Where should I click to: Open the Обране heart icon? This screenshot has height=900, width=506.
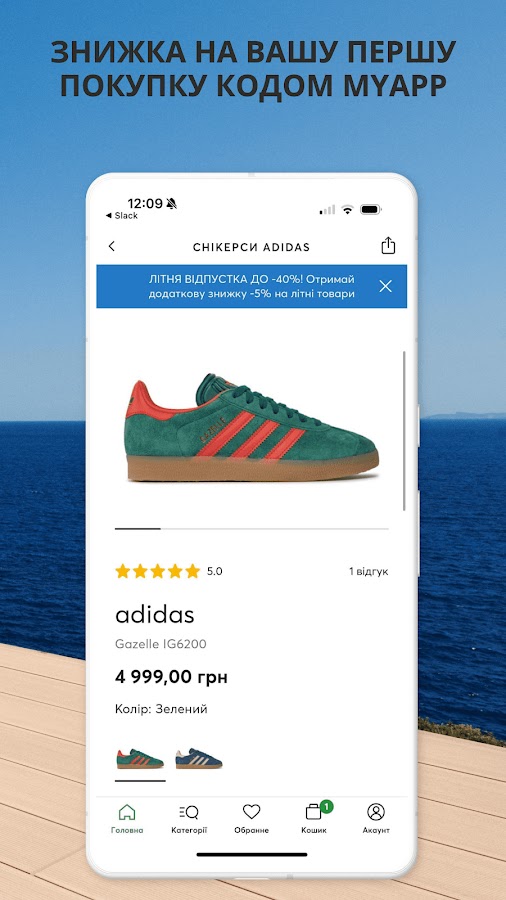[x=251, y=818]
